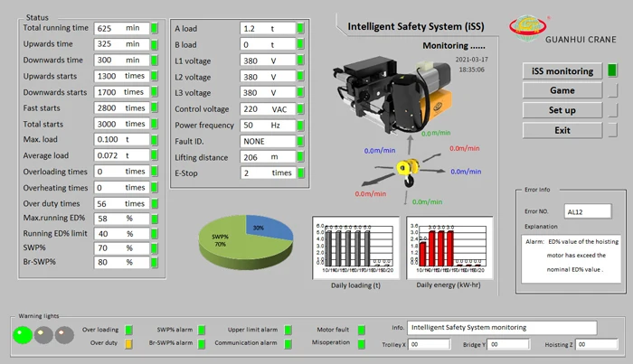Click the date text 2021-03-17

coord(471,60)
